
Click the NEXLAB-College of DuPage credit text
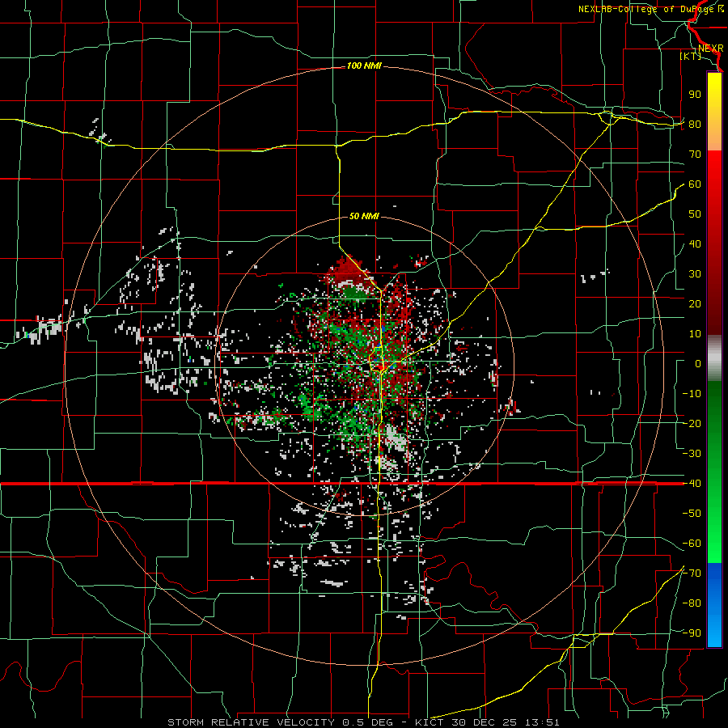pos(650,9)
